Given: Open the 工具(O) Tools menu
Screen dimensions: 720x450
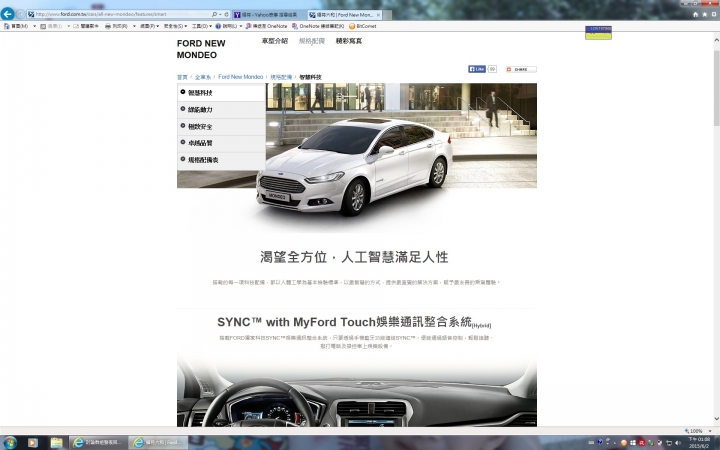Looking at the screenshot, I should tap(202, 26).
